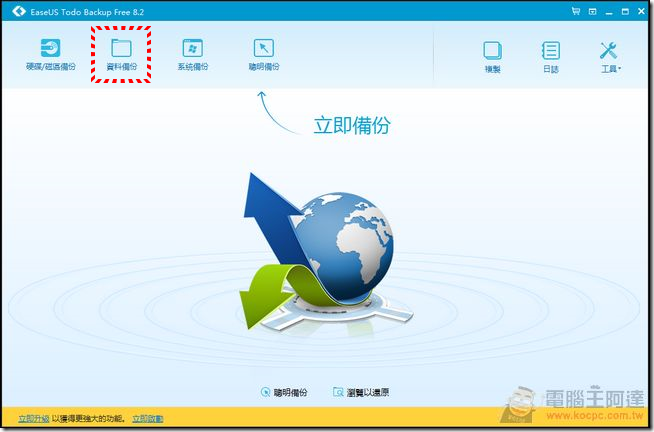Viewport: 654px width, 432px height.
Task: Minimize the EaseUS Todo Backup window
Action: 609,12
